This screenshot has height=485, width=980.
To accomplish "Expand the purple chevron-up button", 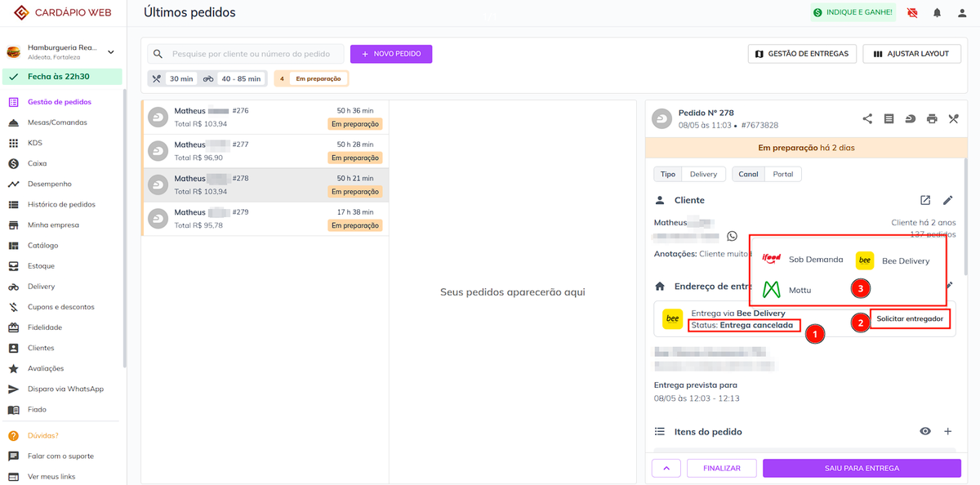I will pyautogui.click(x=666, y=468).
